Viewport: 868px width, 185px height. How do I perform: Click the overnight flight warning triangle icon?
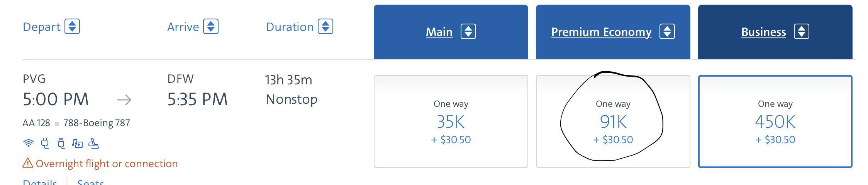[28, 163]
